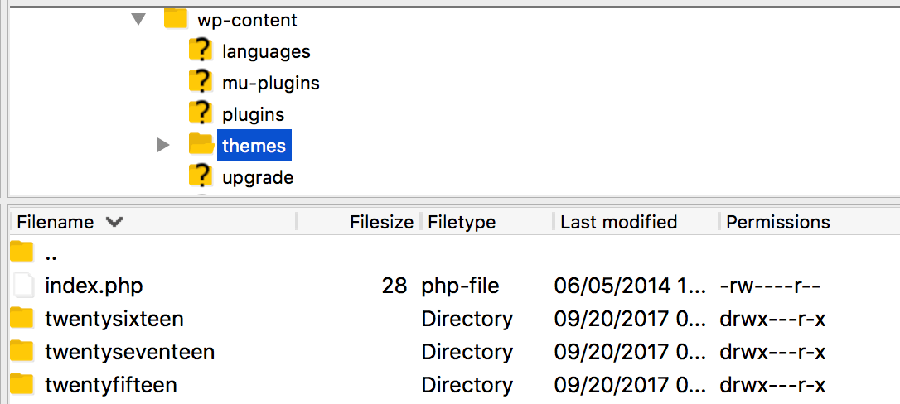This screenshot has height=404, width=900.
Task: Click the mu-plugins question mark folder icon
Action: pyautogui.click(x=201, y=82)
